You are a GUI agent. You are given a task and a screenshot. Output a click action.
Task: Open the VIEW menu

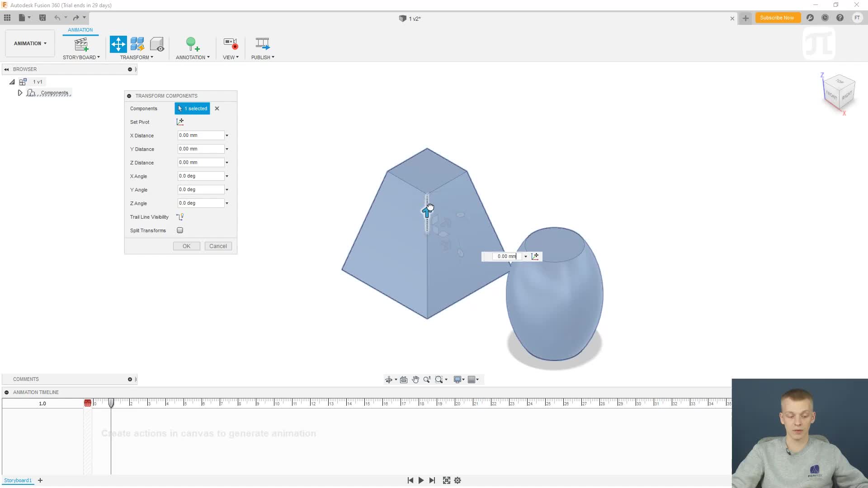tap(231, 57)
